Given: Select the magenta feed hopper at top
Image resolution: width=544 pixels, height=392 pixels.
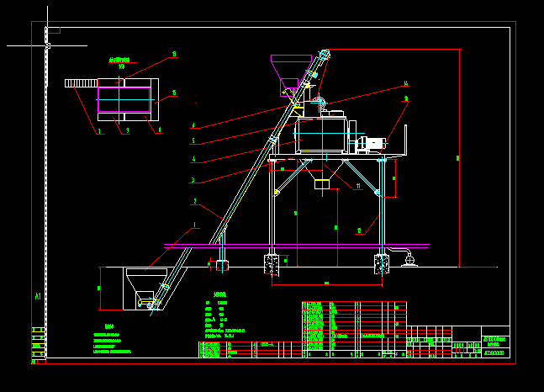Looking at the screenshot, I should 290,75.
